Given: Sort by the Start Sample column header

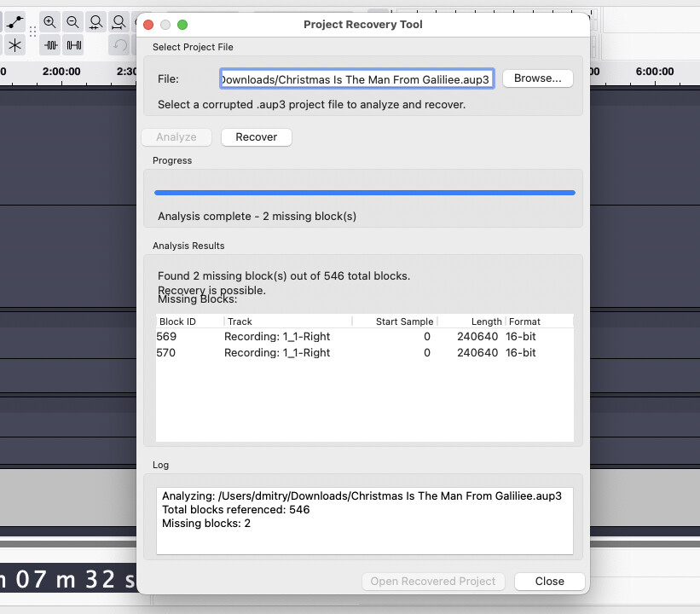Looking at the screenshot, I should click(x=395, y=321).
